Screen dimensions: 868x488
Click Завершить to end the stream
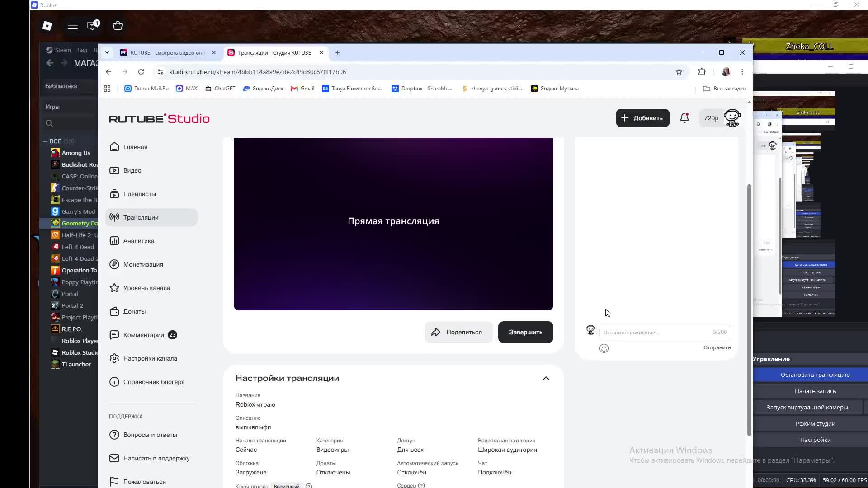coord(525,332)
